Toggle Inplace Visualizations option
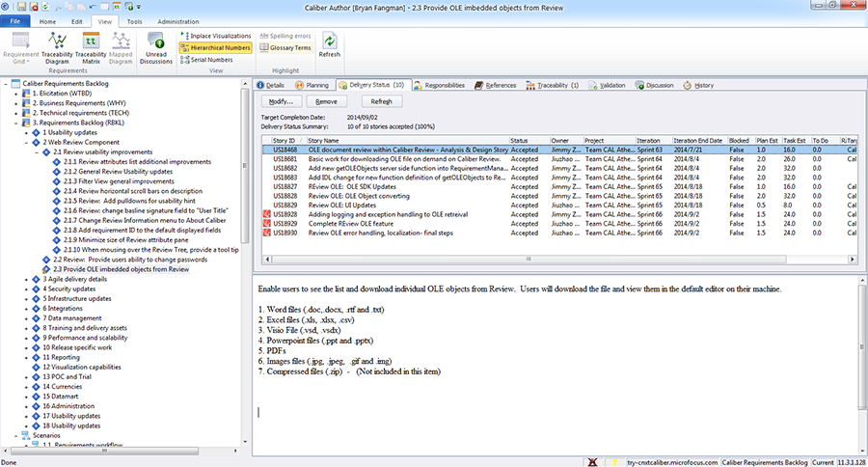The image size is (868, 467). tap(216, 36)
